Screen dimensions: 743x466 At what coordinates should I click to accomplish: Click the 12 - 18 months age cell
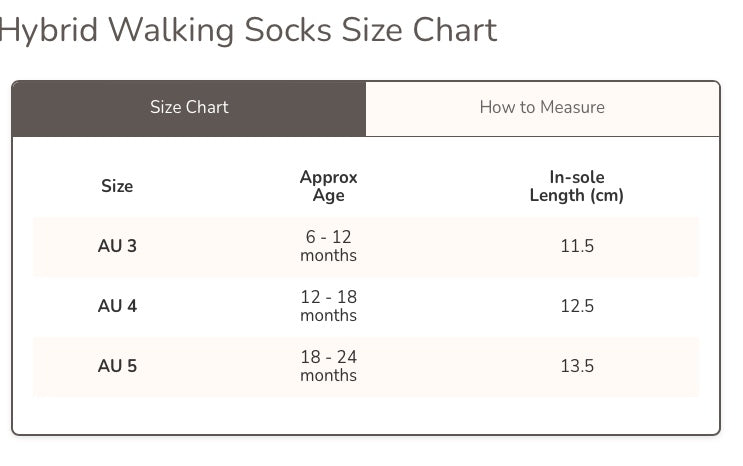(328, 306)
